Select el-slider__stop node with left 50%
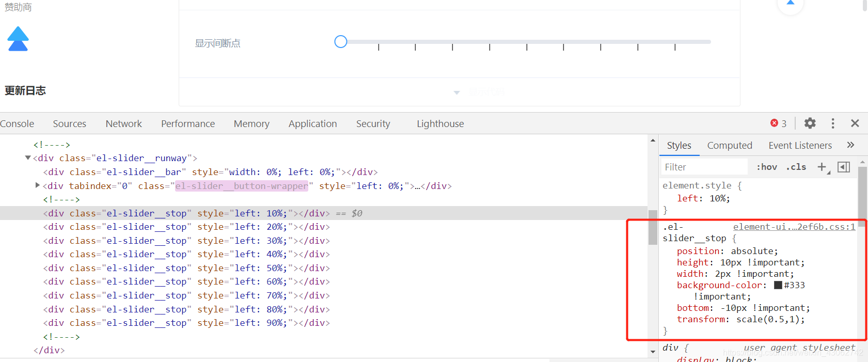Viewport: 868px width, 362px height. 186,268
